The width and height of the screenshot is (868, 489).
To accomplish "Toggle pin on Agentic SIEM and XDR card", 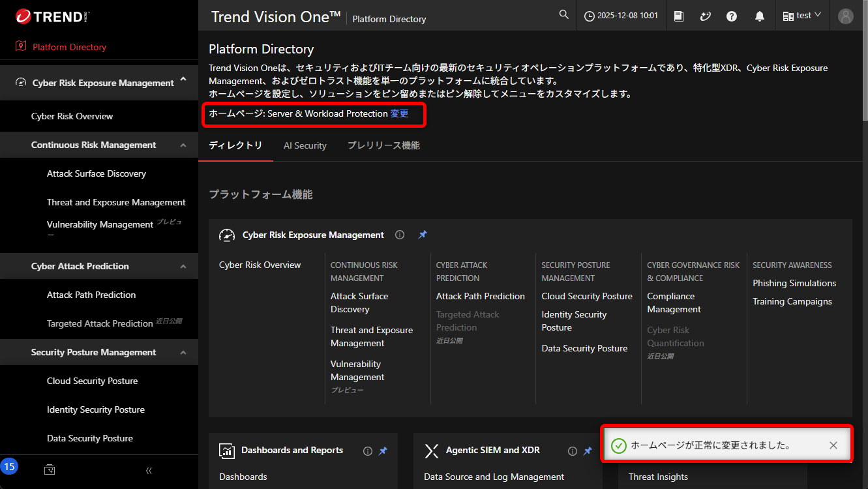I will [x=588, y=451].
